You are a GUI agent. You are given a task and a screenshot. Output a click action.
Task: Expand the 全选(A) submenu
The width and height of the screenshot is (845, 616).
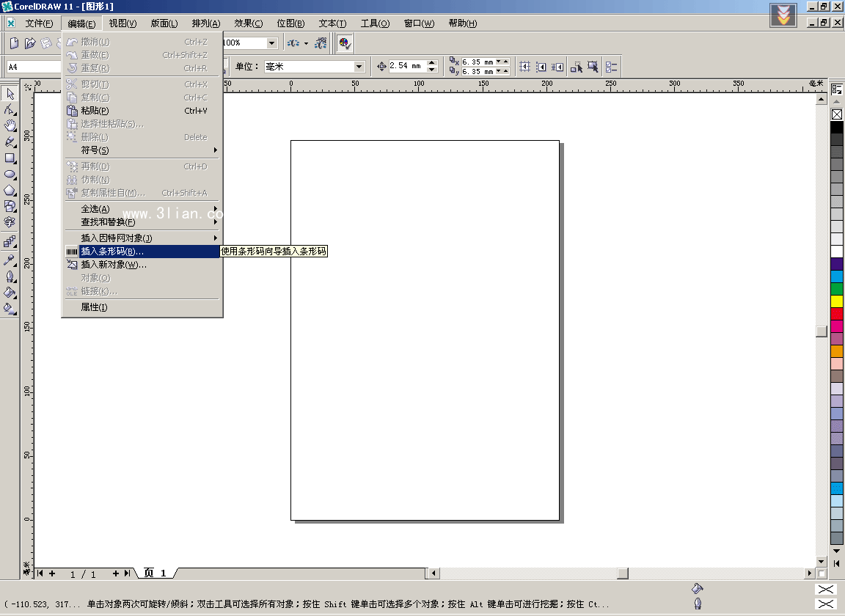pos(142,208)
